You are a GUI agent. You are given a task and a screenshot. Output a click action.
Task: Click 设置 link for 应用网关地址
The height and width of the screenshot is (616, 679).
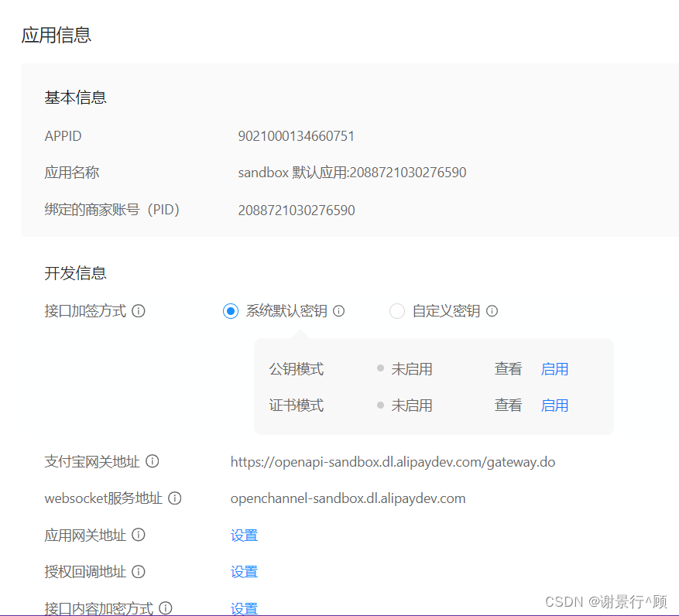(244, 535)
